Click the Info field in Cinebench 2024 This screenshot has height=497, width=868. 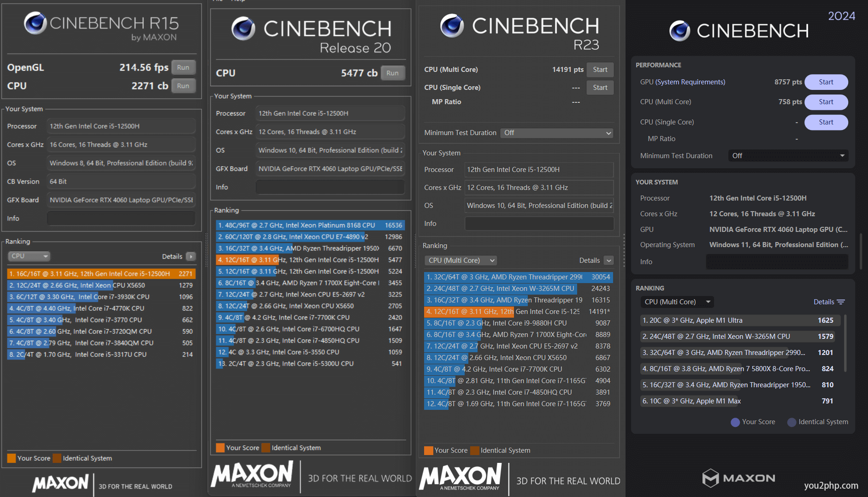click(777, 262)
